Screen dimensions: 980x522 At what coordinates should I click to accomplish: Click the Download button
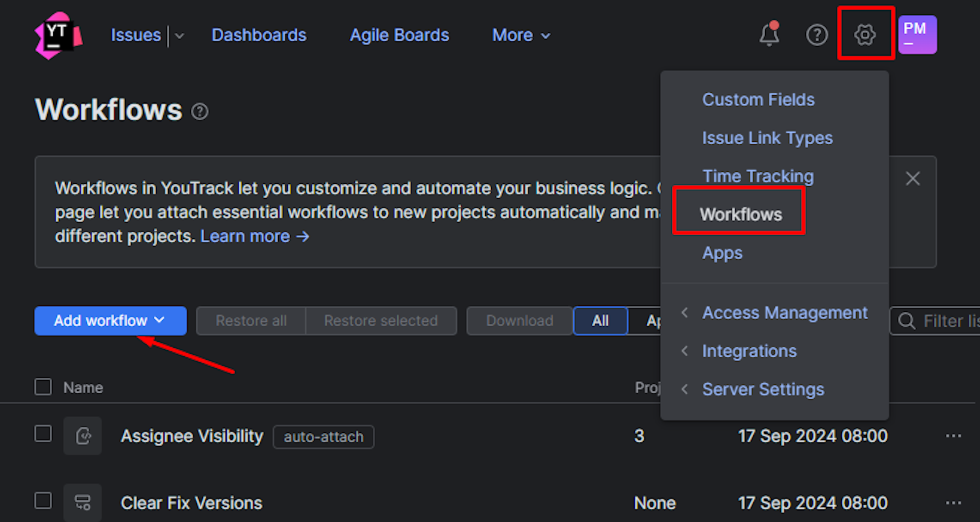click(520, 321)
